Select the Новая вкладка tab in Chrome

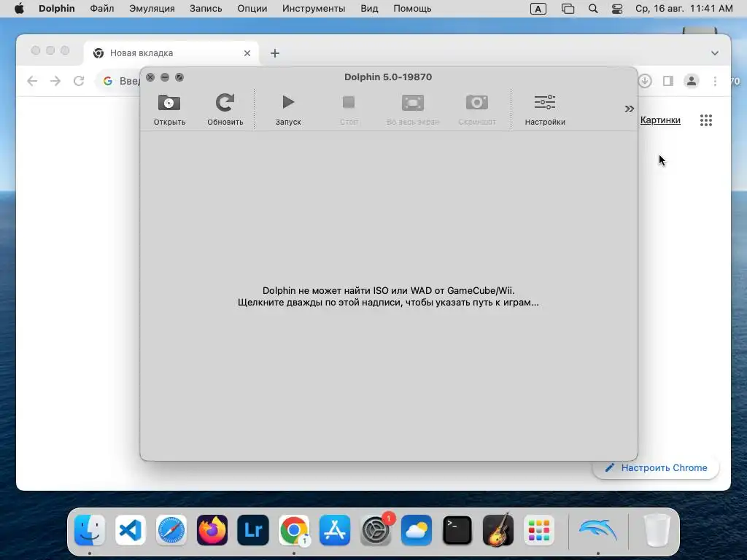[171, 52]
